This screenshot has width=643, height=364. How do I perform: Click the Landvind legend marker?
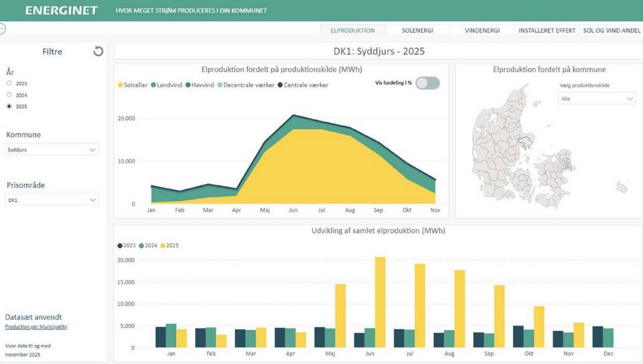[x=153, y=85]
